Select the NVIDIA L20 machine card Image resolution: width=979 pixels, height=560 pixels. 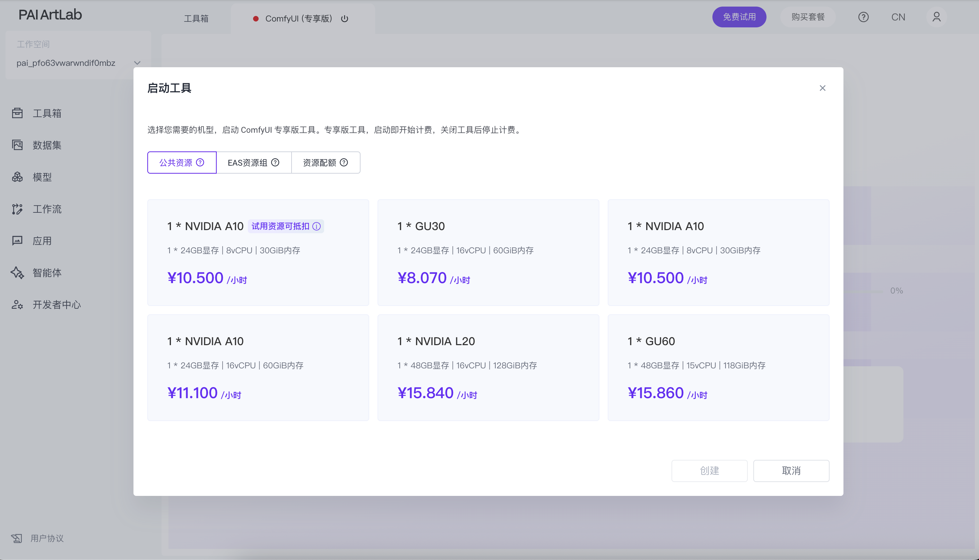pyautogui.click(x=488, y=367)
